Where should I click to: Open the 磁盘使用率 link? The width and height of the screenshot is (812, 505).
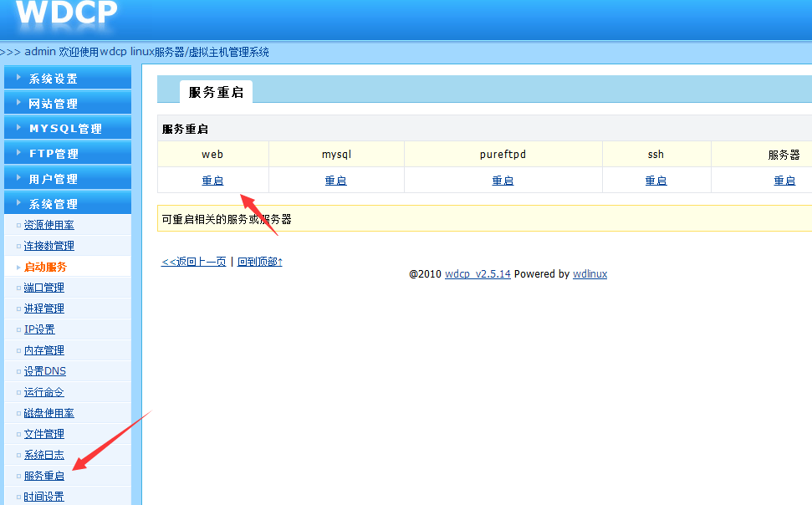coord(49,413)
